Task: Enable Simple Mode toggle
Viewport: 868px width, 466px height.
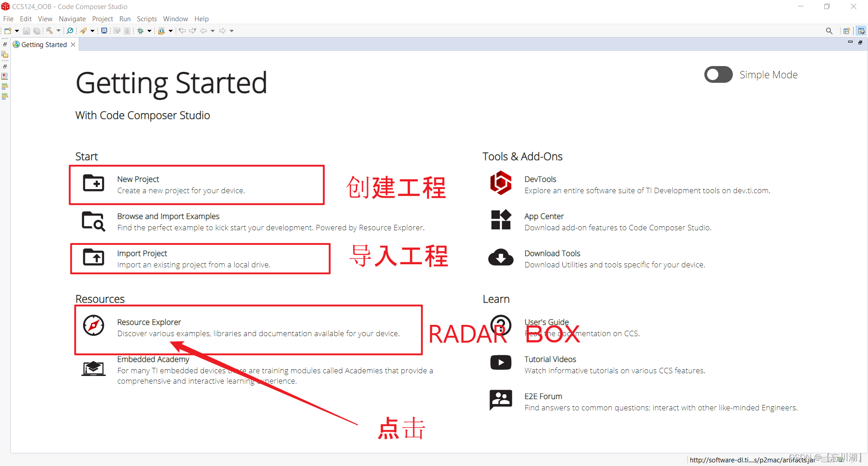Action: (718, 74)
